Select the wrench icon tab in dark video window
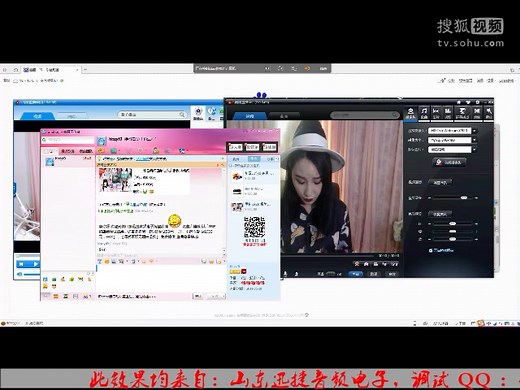520x390 pixels. [x=489, y=113]
